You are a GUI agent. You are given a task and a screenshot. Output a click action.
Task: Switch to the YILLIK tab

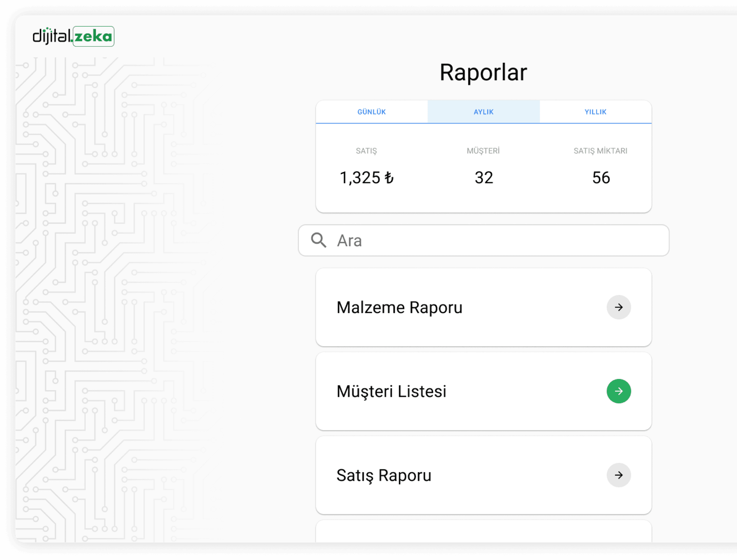pos(595,112)
